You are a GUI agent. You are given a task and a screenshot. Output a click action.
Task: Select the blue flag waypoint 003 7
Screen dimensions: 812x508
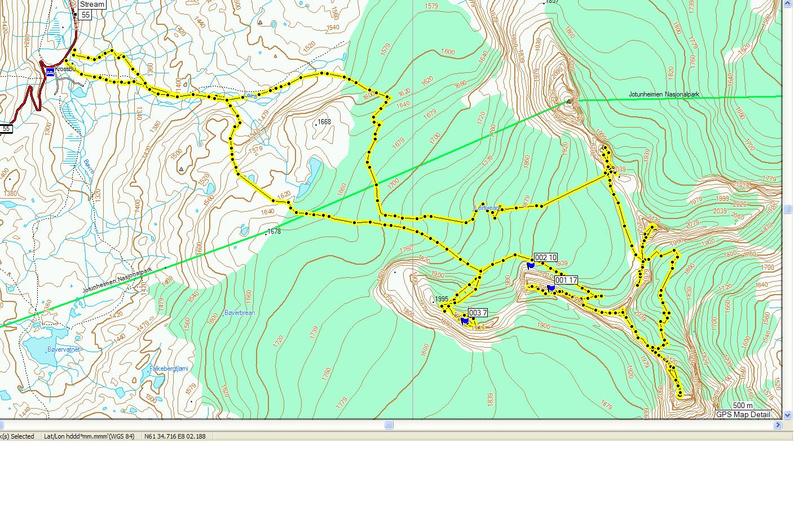tap(465, 321)
